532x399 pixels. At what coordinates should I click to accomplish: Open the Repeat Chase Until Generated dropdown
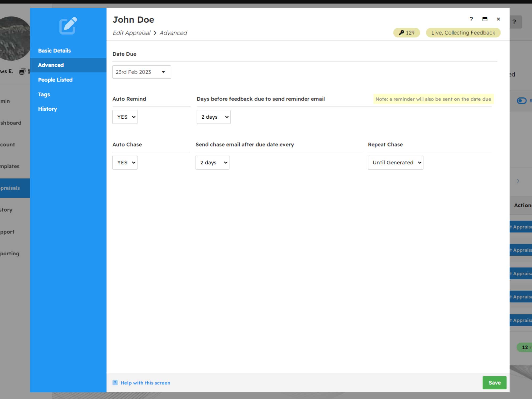395,163
